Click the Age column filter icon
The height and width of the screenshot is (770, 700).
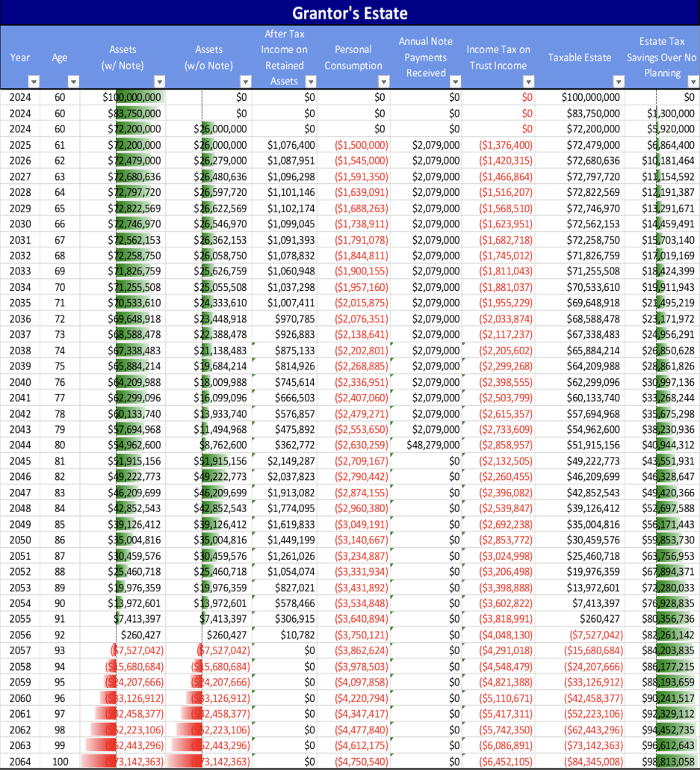[73, 83]
